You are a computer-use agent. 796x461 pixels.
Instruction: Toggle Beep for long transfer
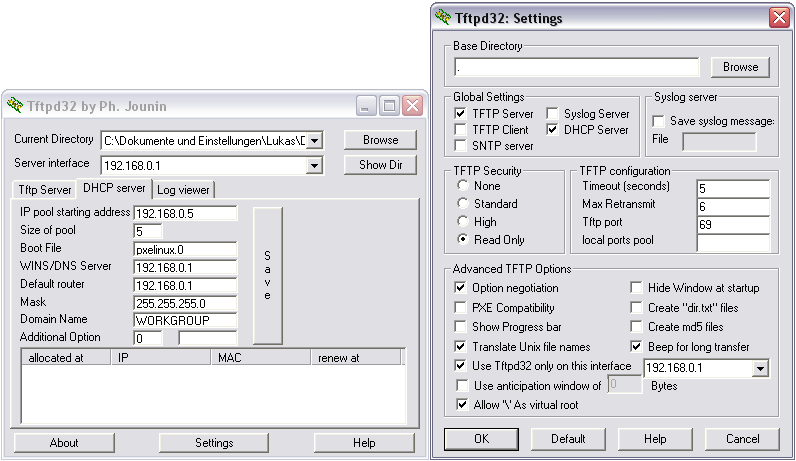[x=636, y=347]
